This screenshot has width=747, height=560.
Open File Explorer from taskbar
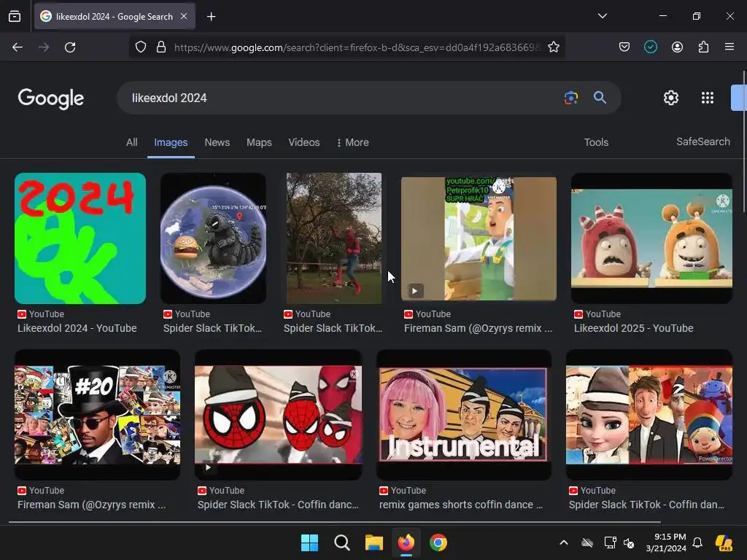pos(374,542)
